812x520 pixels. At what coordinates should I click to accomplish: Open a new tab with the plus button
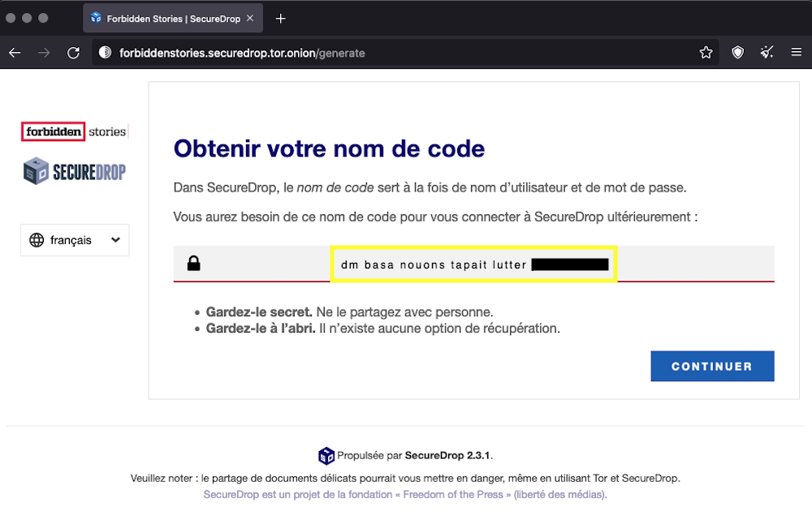point(280,18)
